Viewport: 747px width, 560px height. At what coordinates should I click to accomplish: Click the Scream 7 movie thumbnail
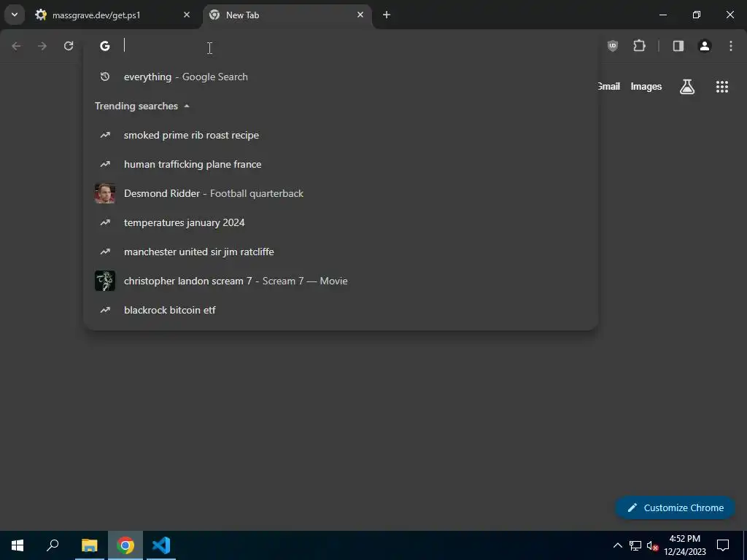[105, 281]
